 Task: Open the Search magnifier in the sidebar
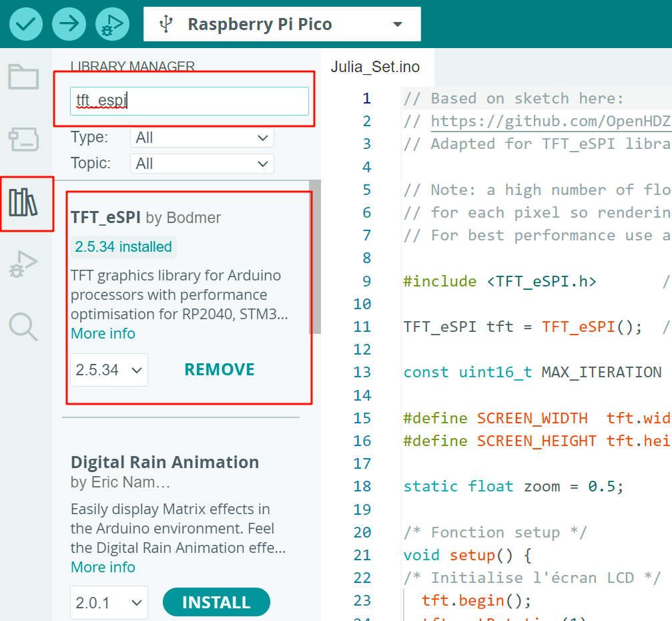click(x=23, y=327)
